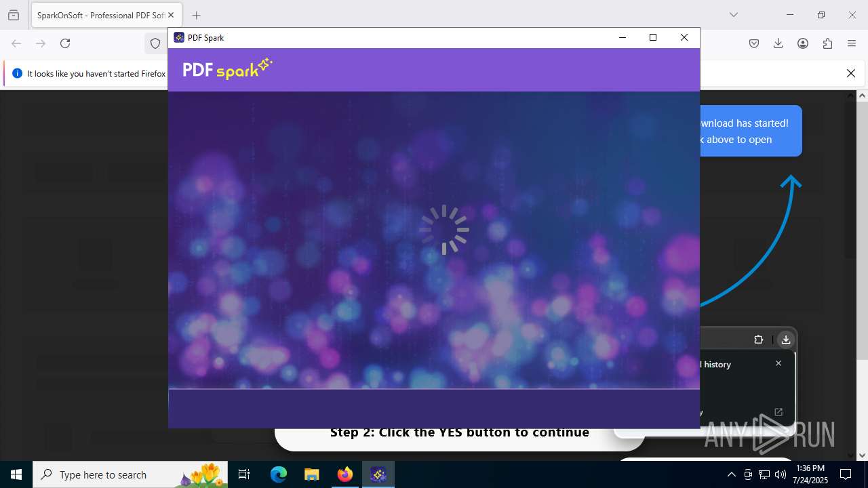Open the Firefox extensions icon
This screenshot has width=868, height=488.
pyautogui.click(x=827, y=43)
